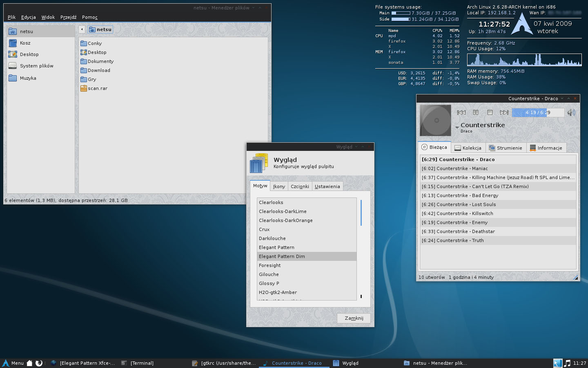The image size is (588, 368).
Task: Choose the Clearlooks-DarkOrange theme
Action: pyautogui.click(x=307, y=220)
